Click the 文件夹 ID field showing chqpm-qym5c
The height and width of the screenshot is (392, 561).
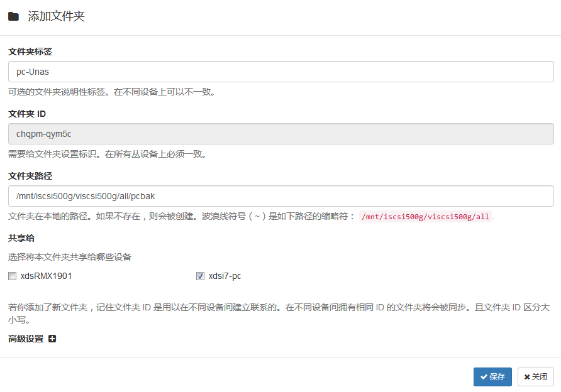pyautogui.click(x=280, y=134)
